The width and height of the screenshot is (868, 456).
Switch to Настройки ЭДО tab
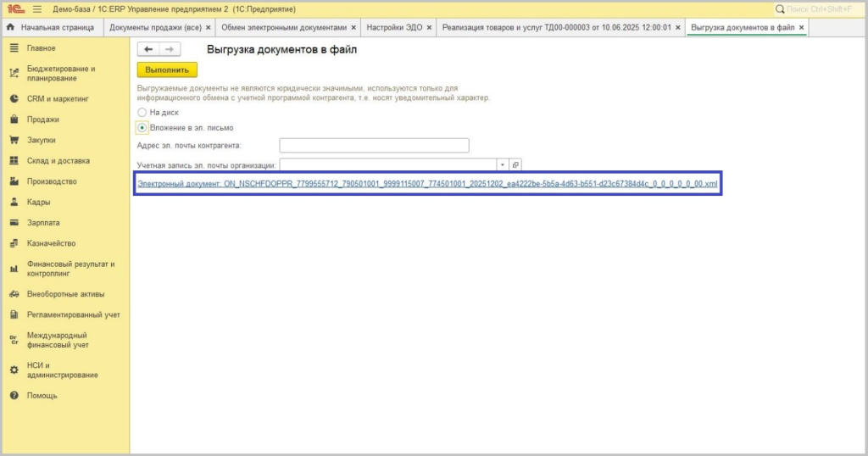click(393, 27)
